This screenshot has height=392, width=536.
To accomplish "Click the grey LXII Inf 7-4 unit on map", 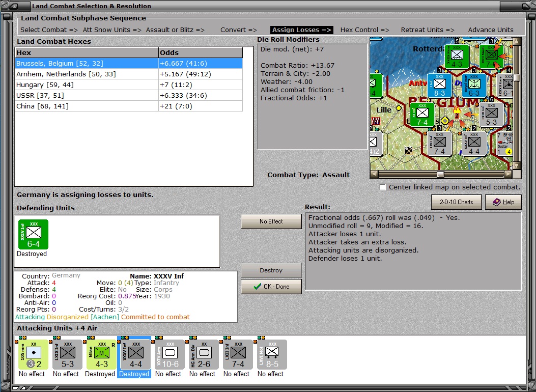I will (x=439, y=144).
